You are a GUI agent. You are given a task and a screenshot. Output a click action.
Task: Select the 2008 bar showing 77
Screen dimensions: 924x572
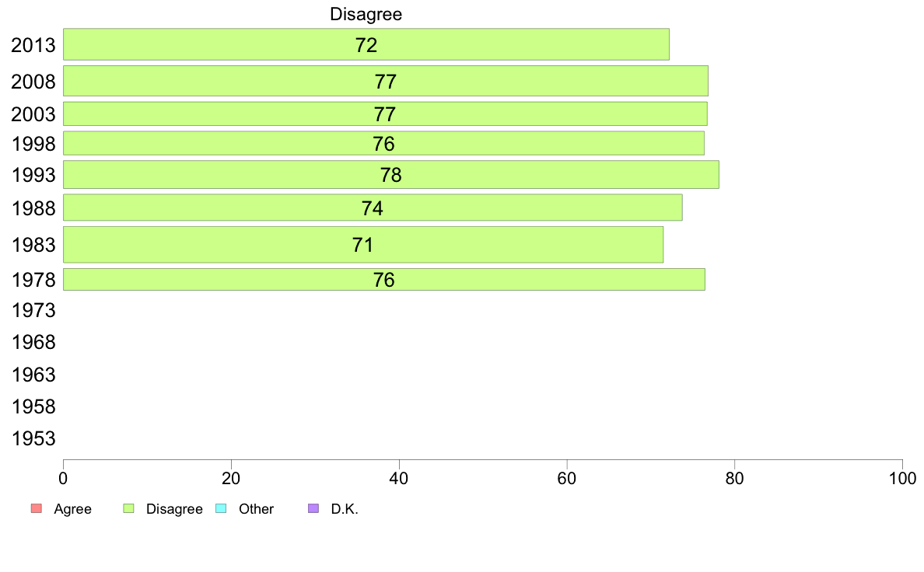click(386, 81)
